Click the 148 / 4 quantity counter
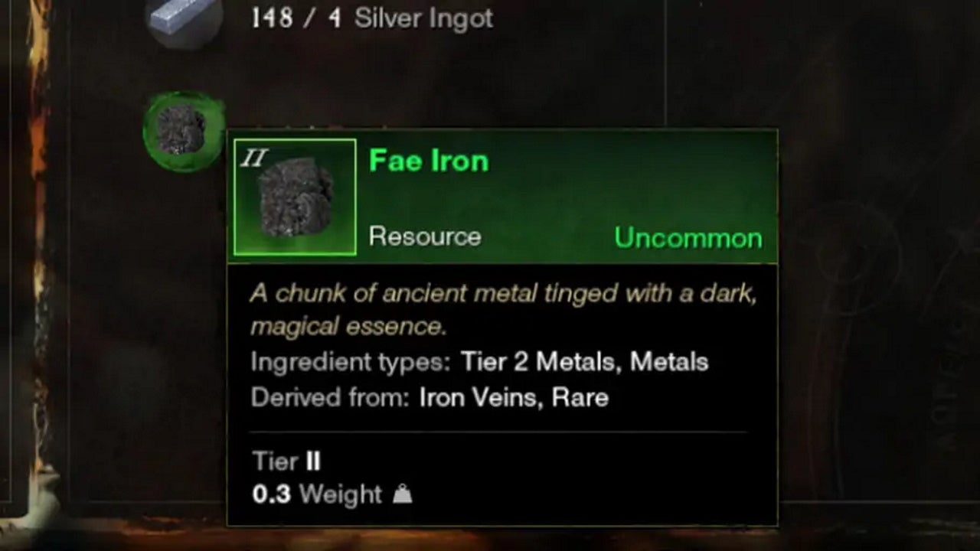This screenshot has width=980, height=551. [296, 18]
